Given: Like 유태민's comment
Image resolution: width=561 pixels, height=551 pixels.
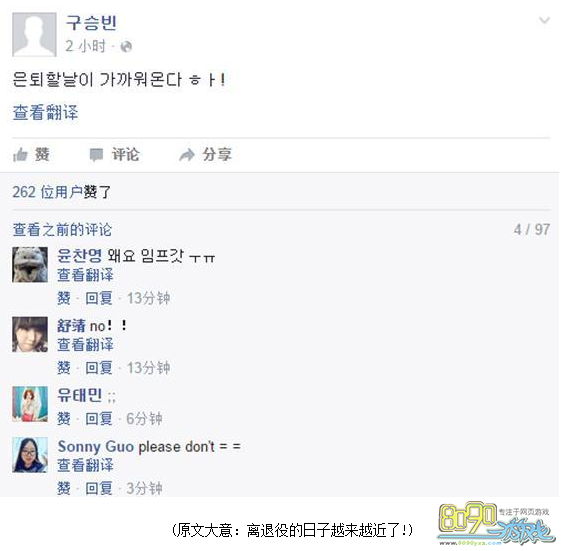Looking at the screenshot, I should click(x=64, y=418).
